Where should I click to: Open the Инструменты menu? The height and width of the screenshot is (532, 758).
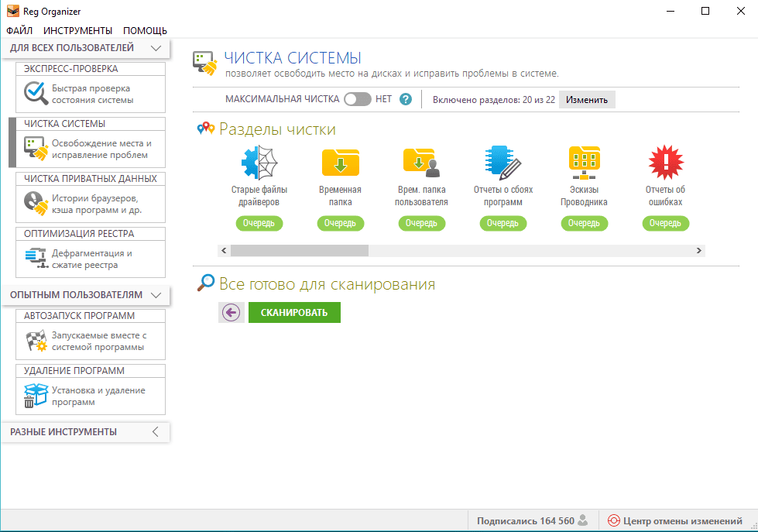(x=77, y=31)
